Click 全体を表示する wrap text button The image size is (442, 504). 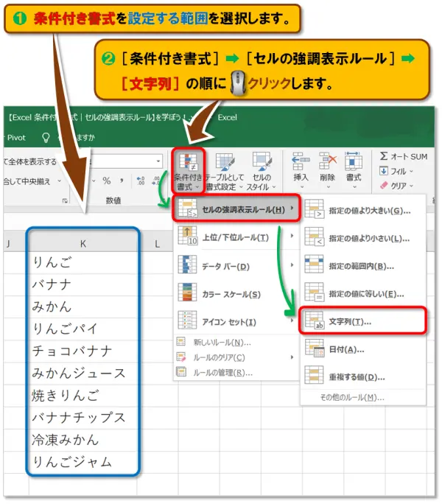pos(30,161)
